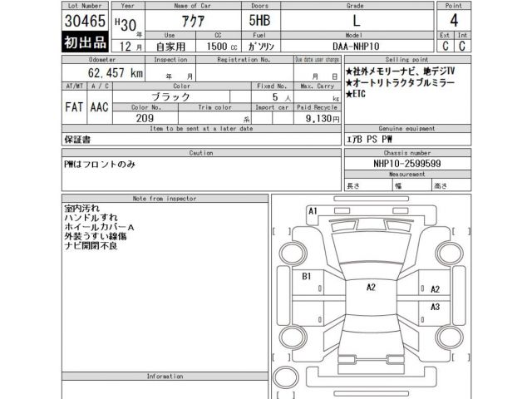Click the inspector note ナビ開閉不良
Viewport: 532px width, 399px height.
point(91,246)
